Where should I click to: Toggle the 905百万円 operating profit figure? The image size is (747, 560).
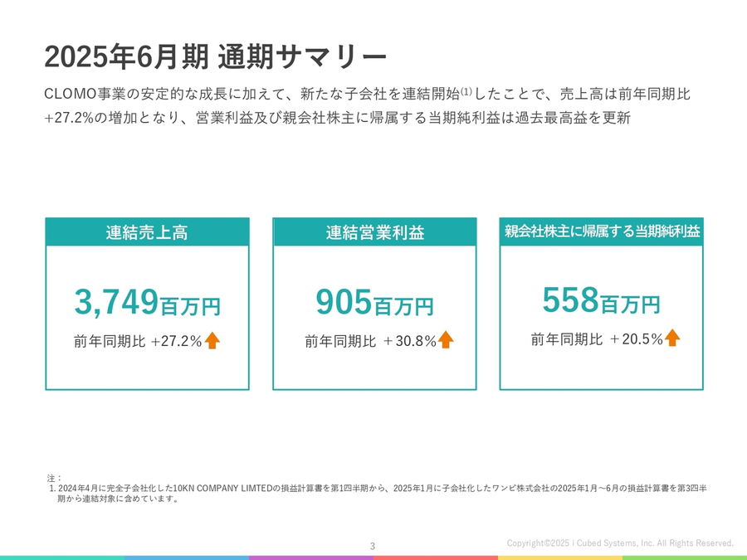[x=373, y=300]
